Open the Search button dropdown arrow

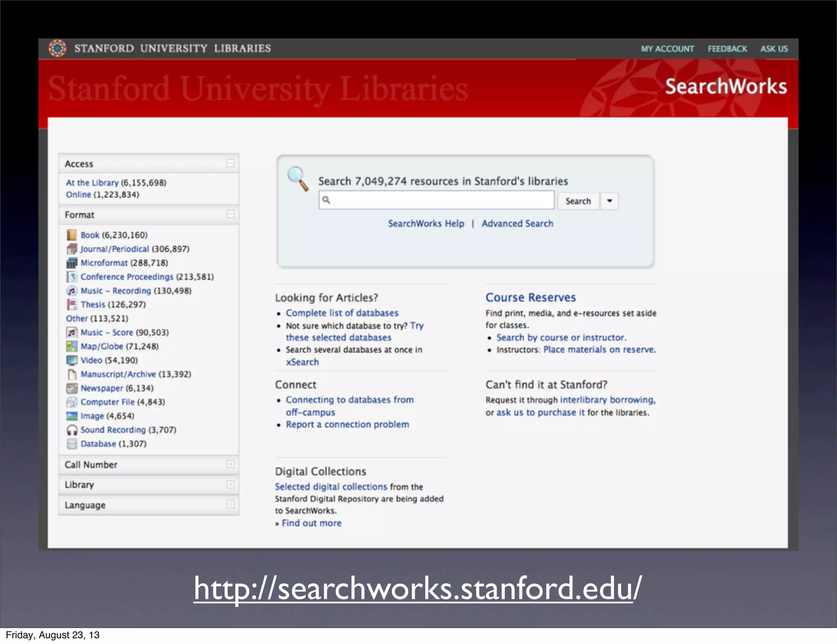tap(609, 201)
